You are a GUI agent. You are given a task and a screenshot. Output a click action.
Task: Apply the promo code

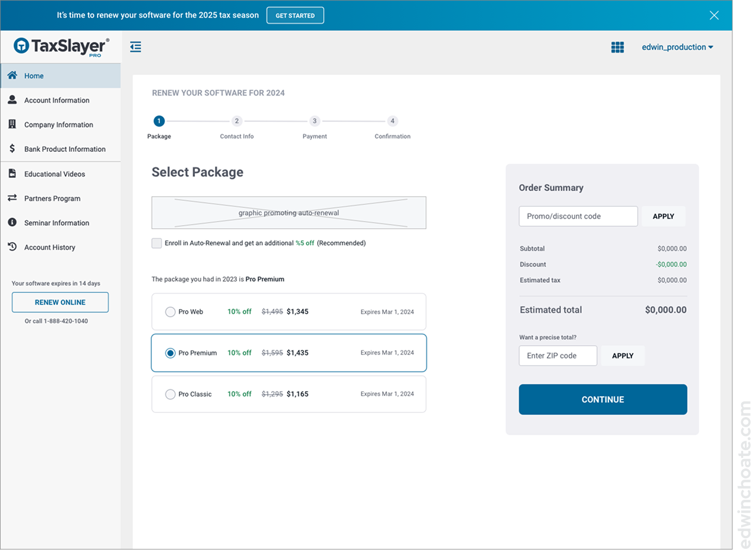[663, 216]
